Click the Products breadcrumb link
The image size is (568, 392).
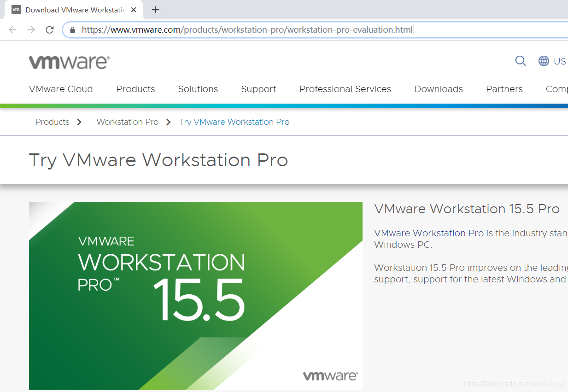(52, 122)
